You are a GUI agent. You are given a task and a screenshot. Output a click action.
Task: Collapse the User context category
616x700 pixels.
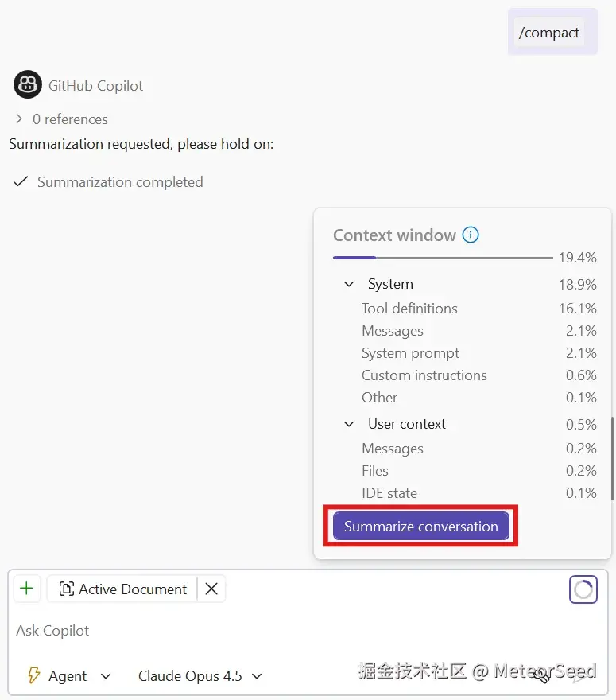pos(349,424)
